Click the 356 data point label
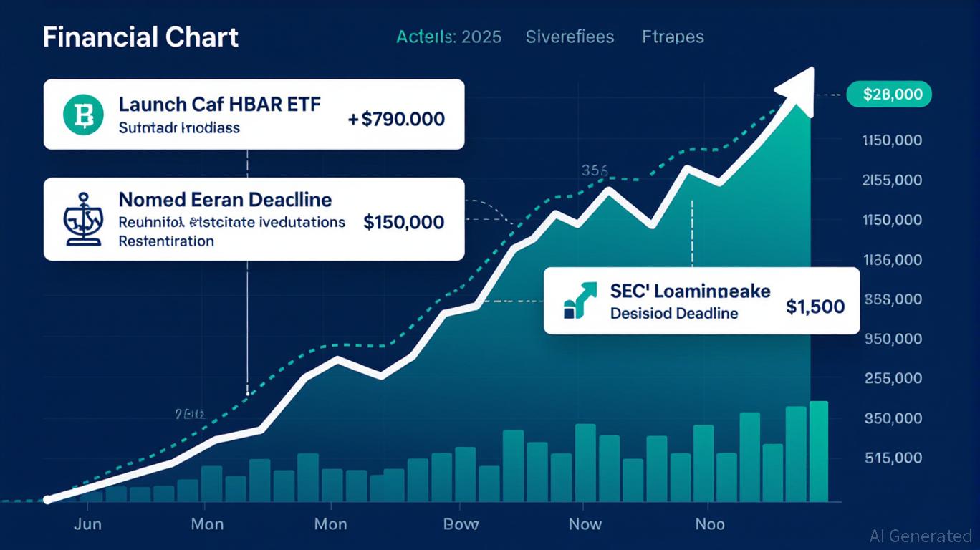 pyautogui.click(x=594, y=170)
